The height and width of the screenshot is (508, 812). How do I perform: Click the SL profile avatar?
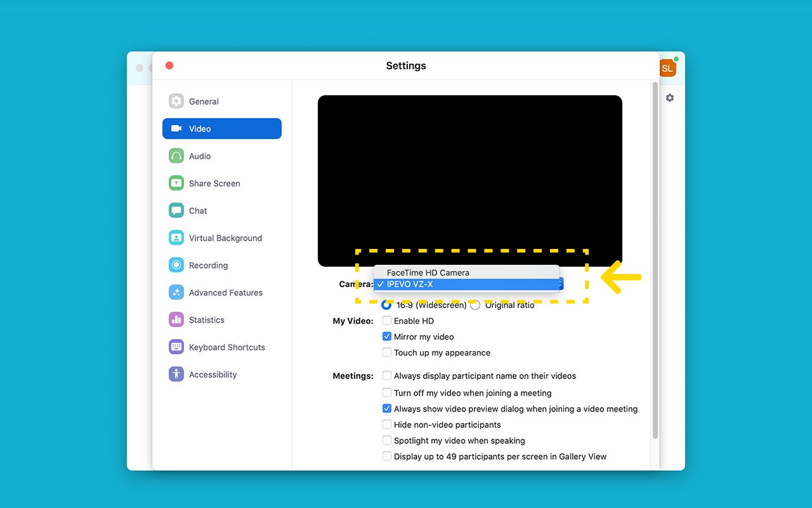point(667,68)
